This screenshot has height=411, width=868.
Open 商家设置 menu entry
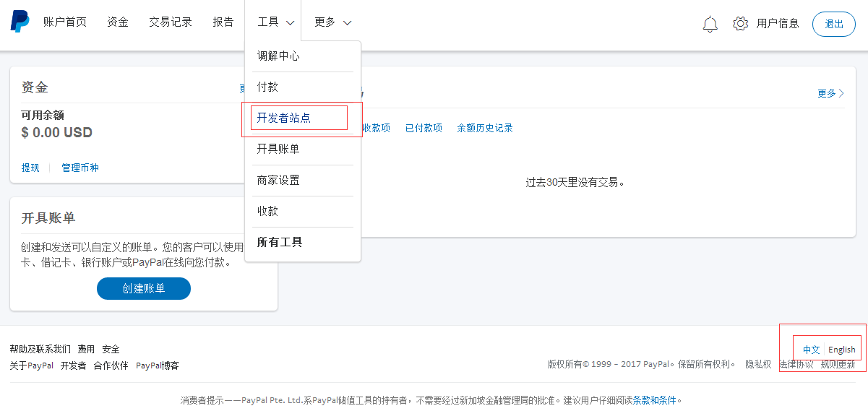(x=278, y=180)
